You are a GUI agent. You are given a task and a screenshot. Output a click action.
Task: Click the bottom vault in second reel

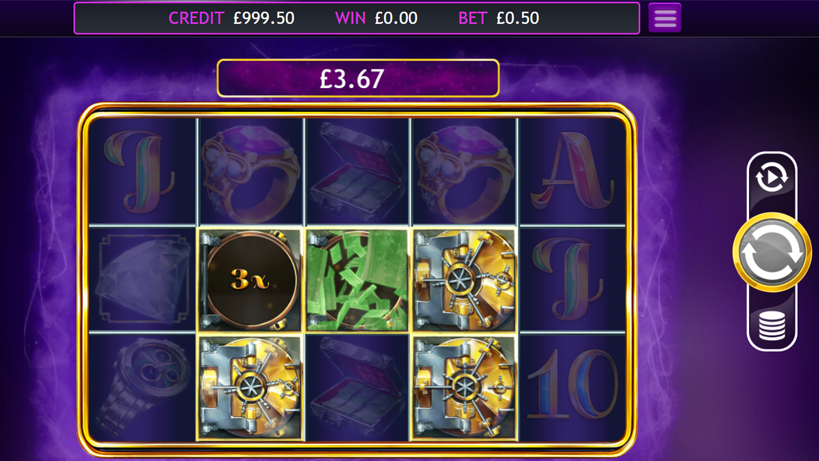(250, 388)
